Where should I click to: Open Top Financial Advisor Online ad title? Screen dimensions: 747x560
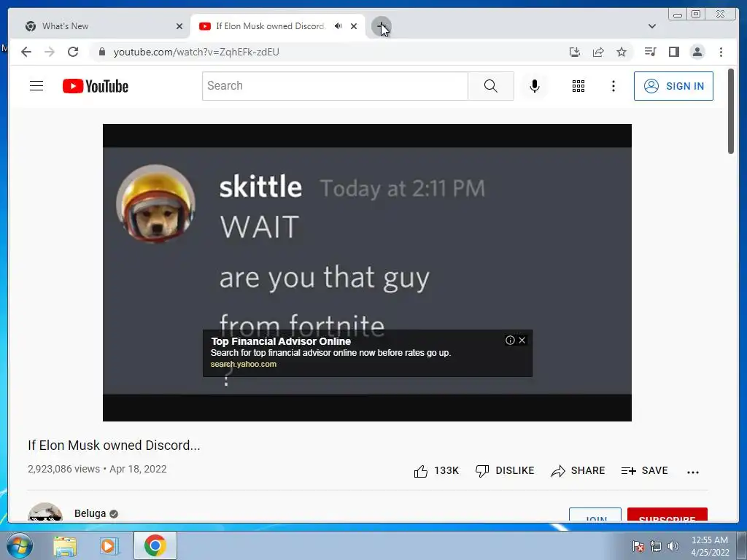click(281, 341)
